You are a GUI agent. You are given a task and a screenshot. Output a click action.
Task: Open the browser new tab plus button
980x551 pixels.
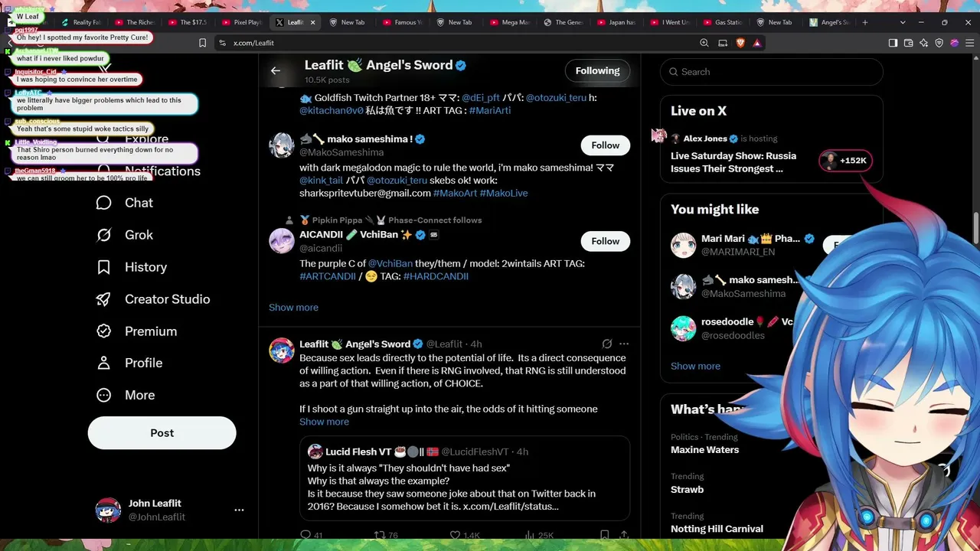point(865,22)
